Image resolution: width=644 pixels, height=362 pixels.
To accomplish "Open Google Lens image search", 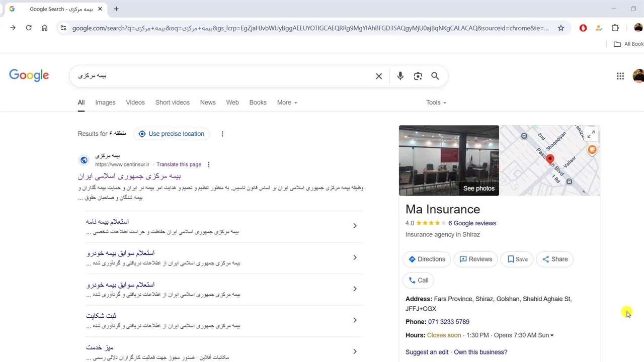I will coord(418,76).
